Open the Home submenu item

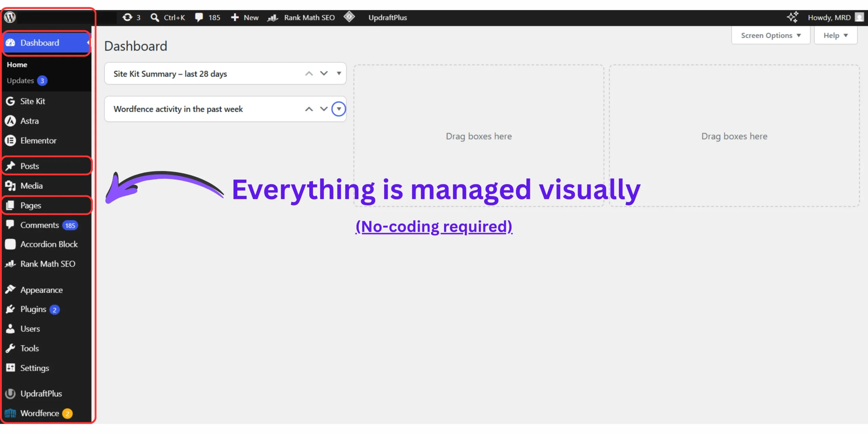(x=17, y=64)
